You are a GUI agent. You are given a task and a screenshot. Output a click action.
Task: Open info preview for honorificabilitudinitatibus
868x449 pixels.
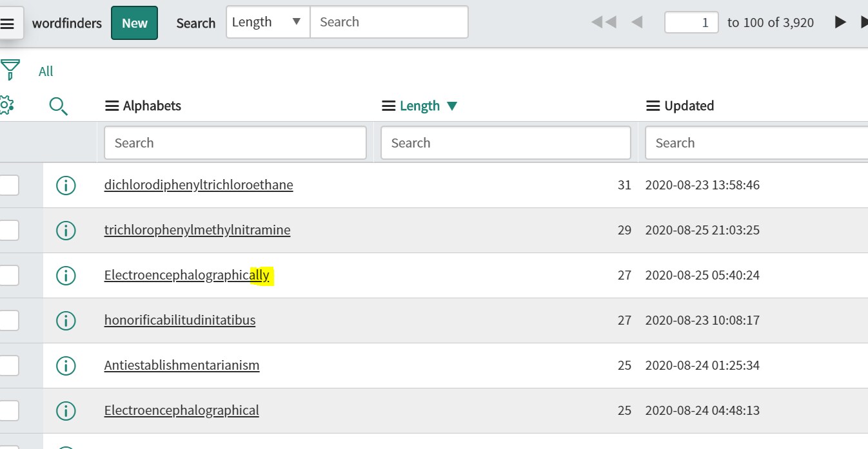point(66,320)
